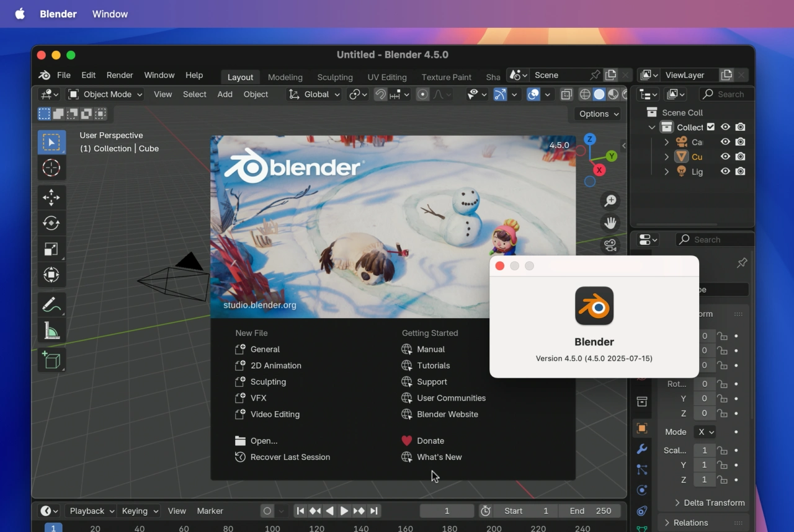Click the current frame field in the timeline
This screenshot has width=794, height=532.
(447, 510)
